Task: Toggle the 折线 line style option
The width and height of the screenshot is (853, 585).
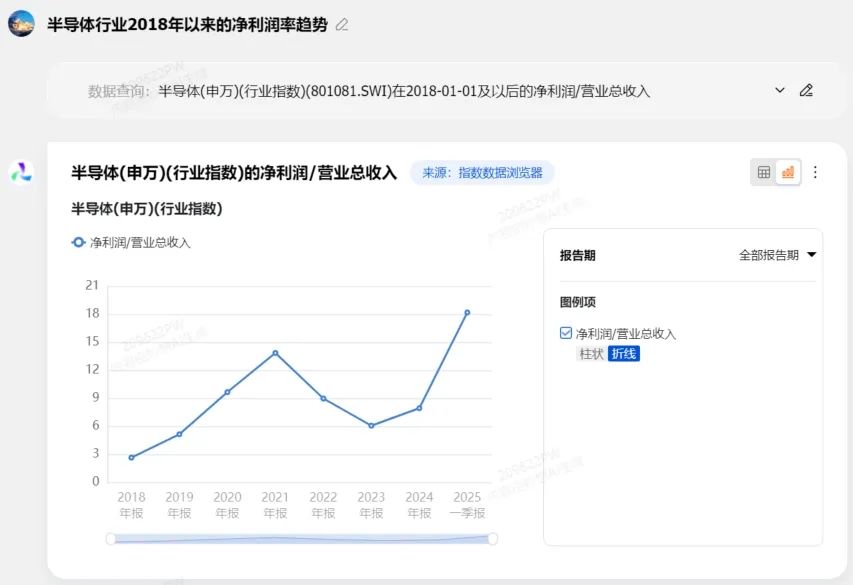Action: (x=623, y=353)
